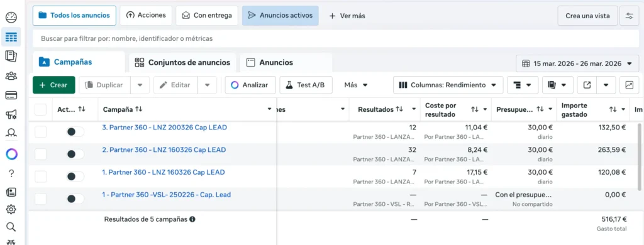Sort by Importe gastado arrows
The width and height of the screenshot is (644, 245).
click(x=613, y=109)
